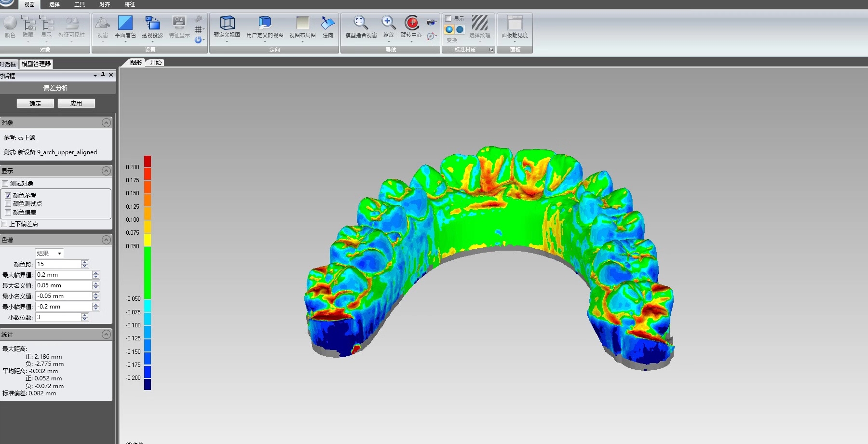Click the 面板能见度 panel visibility icon
868x444 pixels.
(515, 23)
